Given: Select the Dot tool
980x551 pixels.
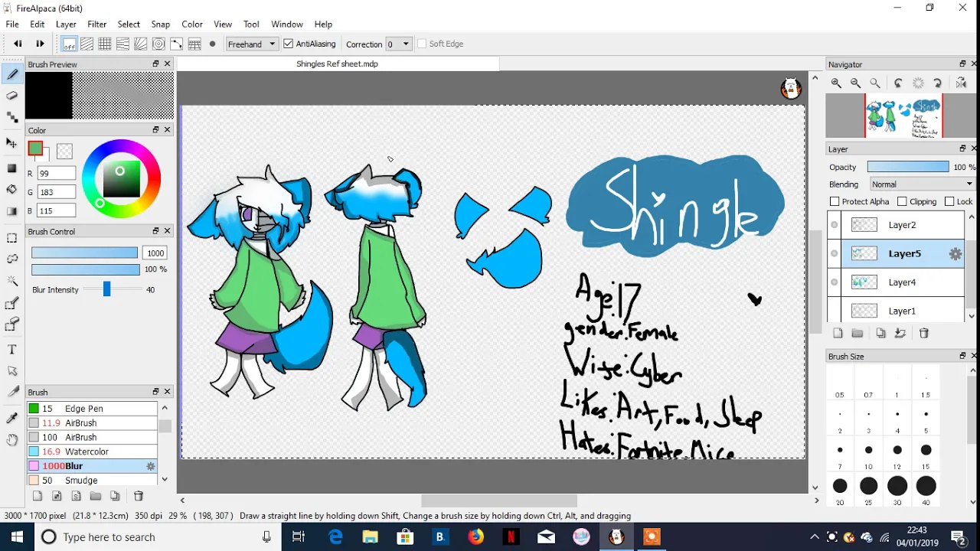Looking at the screenshot, I should click(12, 117).
